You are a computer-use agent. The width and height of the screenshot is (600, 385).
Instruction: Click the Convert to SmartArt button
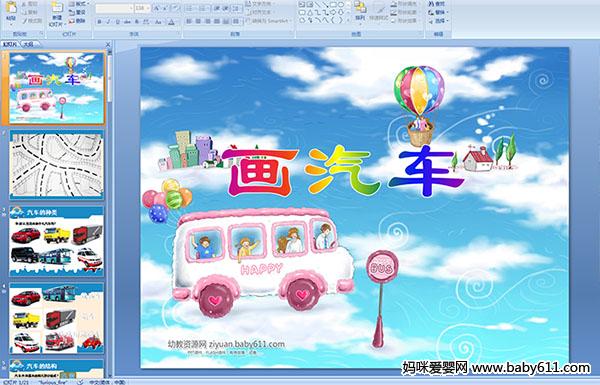(269, 21)
